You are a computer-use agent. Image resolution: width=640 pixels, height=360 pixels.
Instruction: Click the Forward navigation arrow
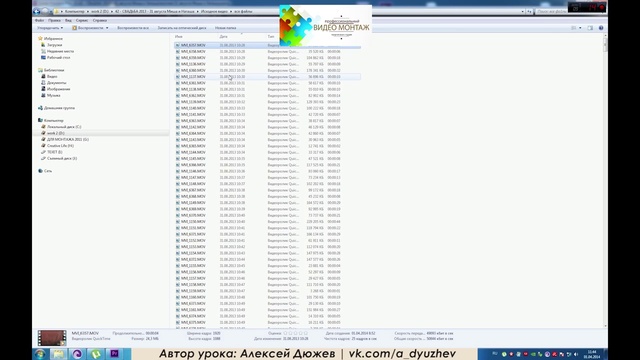point(45,11)
